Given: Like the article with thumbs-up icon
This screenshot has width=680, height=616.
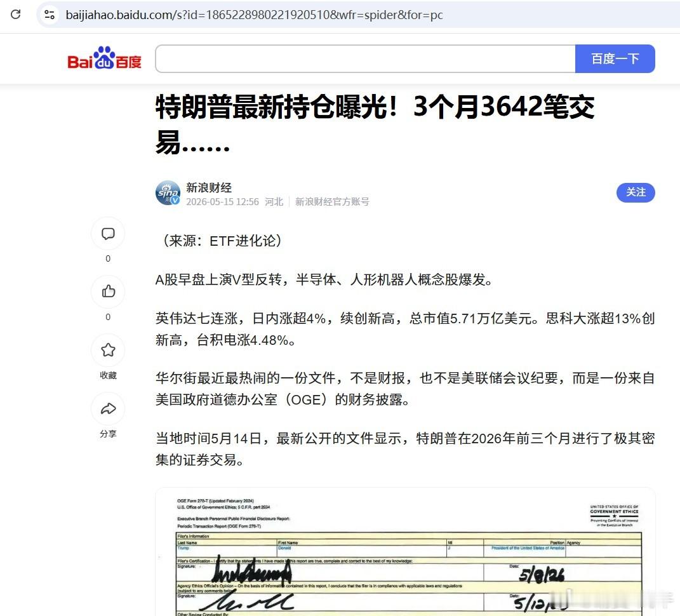Looking at the screenshot, I should click(108, 291).
